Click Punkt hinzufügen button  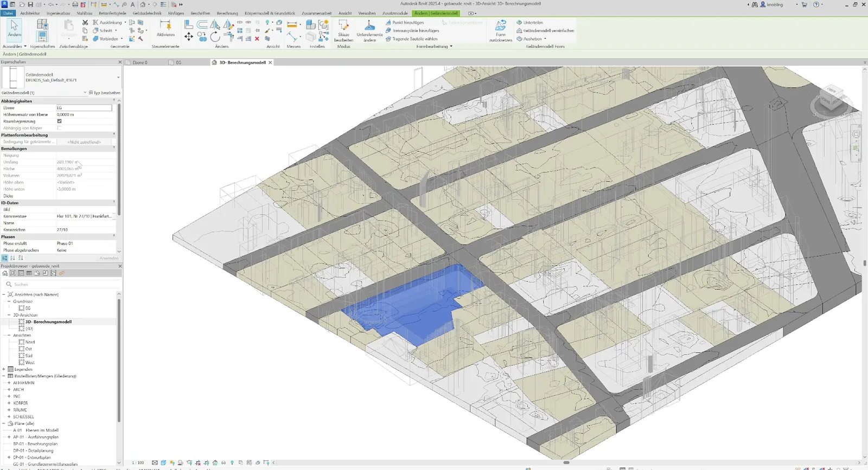(x=405, y=23)
